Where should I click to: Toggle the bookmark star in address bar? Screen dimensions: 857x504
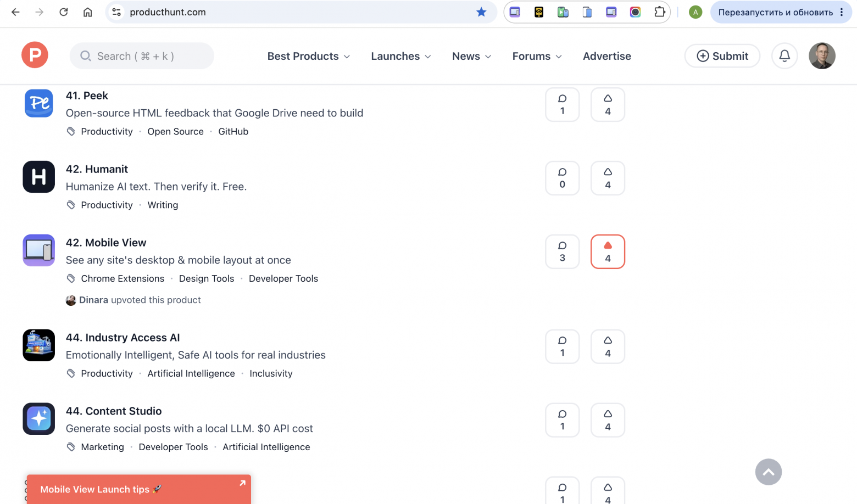coord(481,12)
